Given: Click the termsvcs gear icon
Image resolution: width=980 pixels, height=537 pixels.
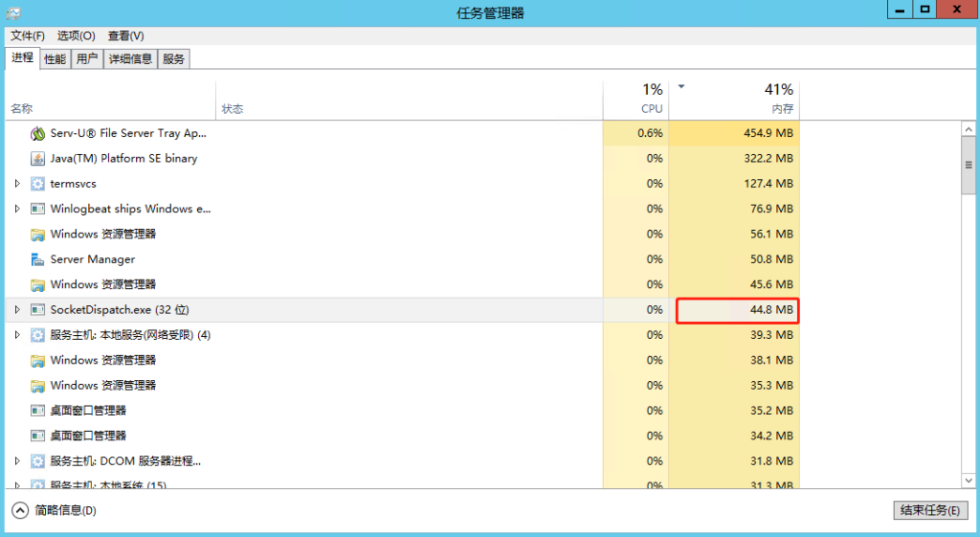Looking at the screenshot, I should [x=38, y=184].
